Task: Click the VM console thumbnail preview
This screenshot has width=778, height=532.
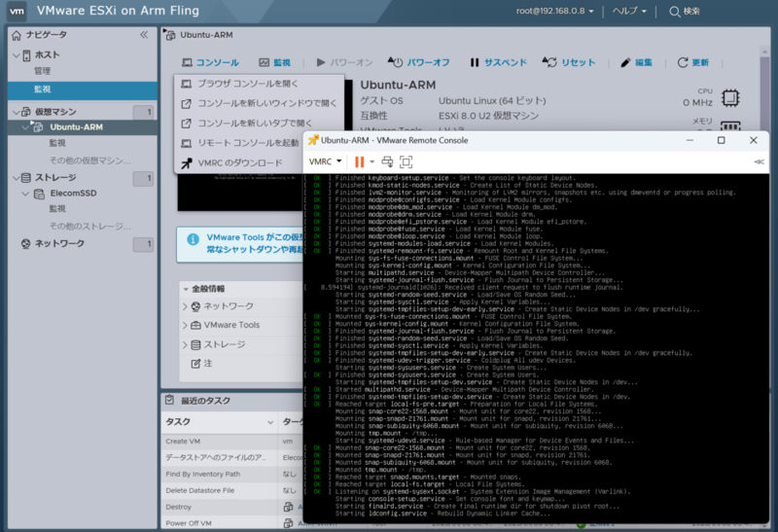Action: tap(240, 193)
